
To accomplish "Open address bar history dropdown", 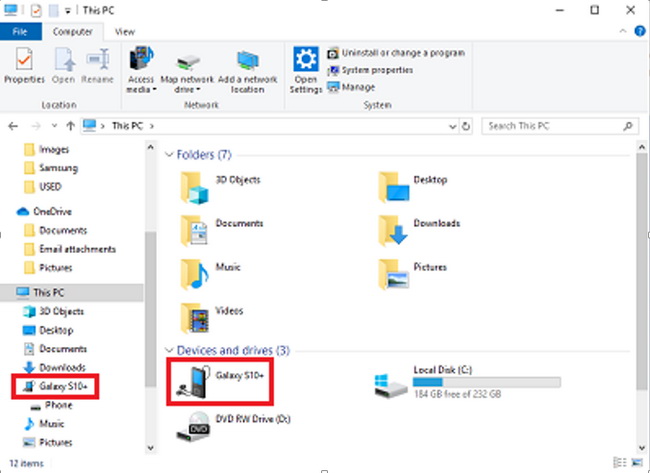I will [453, 126].
